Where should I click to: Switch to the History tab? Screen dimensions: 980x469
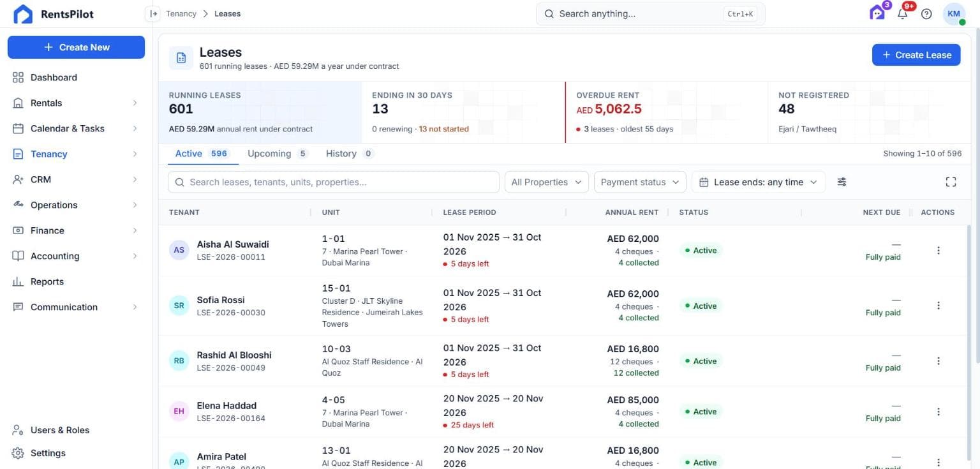349,154
